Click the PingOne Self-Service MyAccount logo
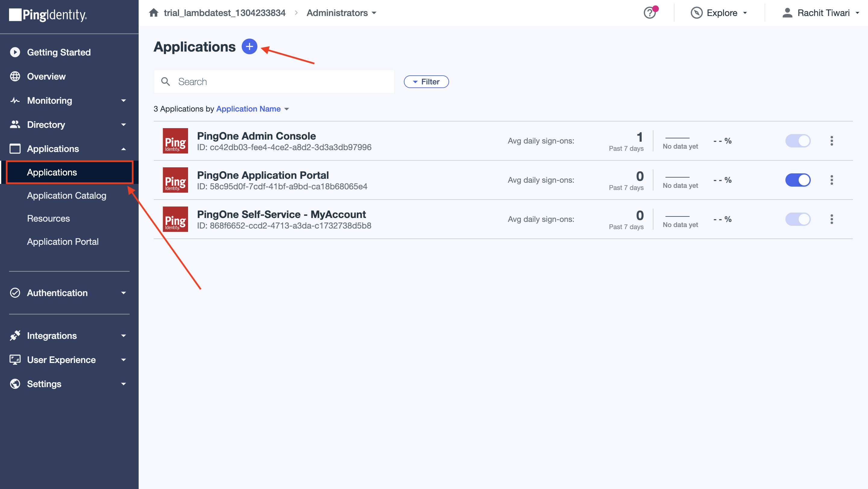Screen dimensions: 868x489 point(175,219)
